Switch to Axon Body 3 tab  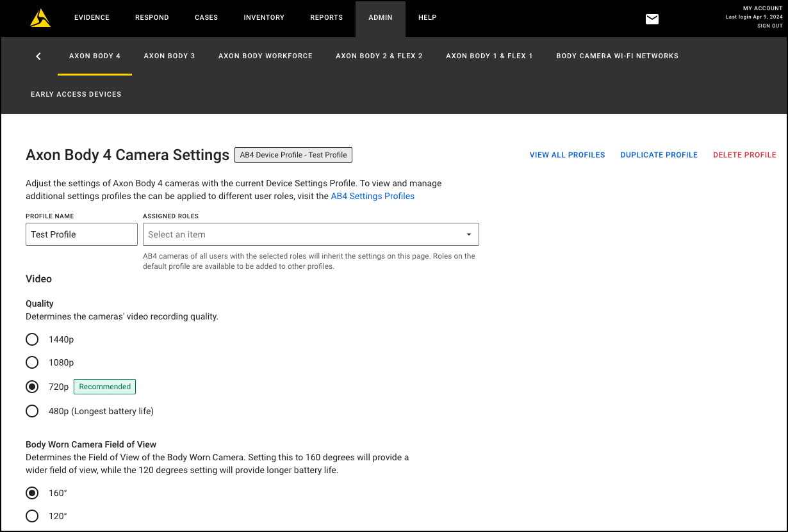point(169,56)
